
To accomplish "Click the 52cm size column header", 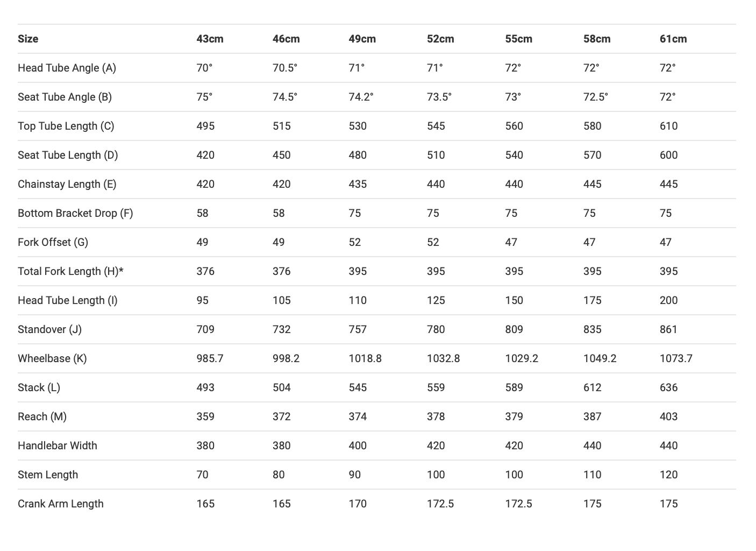I will 440,39.
